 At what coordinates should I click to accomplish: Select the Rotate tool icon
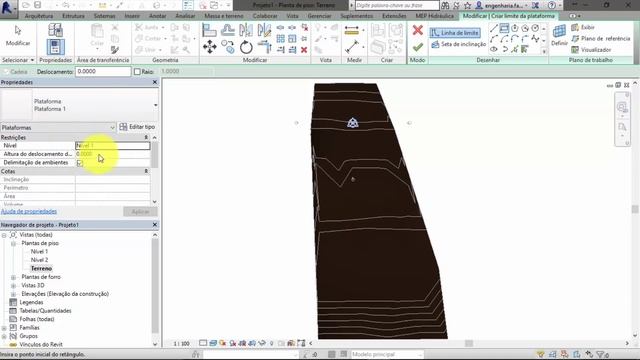click(x=246, y=47)
